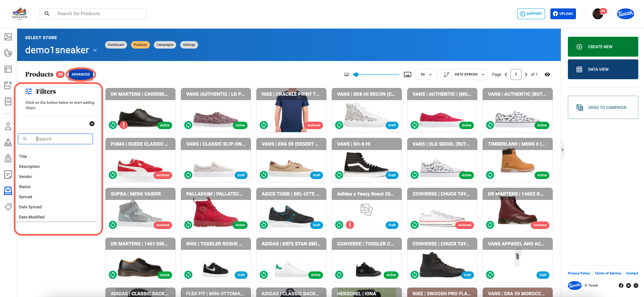
Task: Open the notes sidebar icon
Action: click(x=8, y=174)
